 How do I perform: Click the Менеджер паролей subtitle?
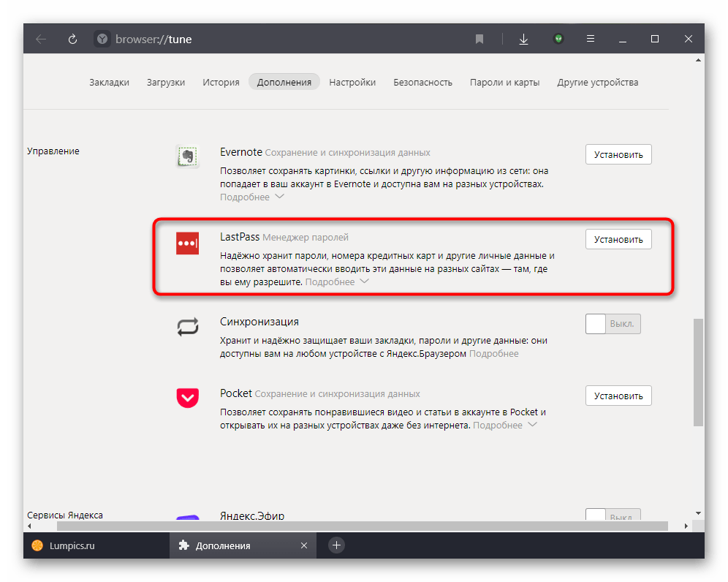[306, 238]
